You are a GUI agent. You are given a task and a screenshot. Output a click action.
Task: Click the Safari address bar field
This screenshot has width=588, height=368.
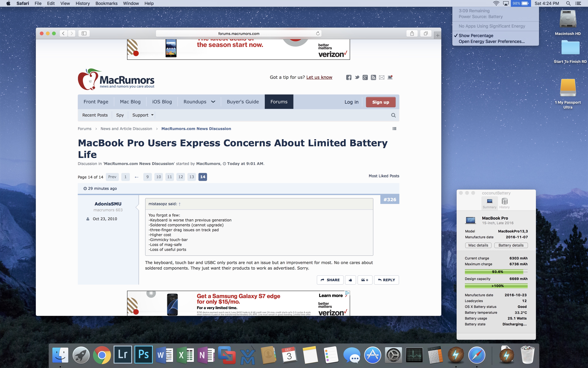pos(239,34)
